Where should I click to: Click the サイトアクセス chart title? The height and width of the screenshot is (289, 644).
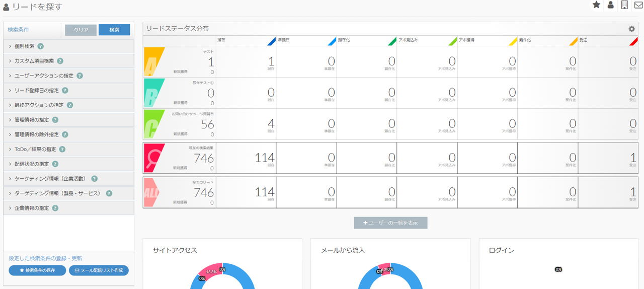coord(175,250)
